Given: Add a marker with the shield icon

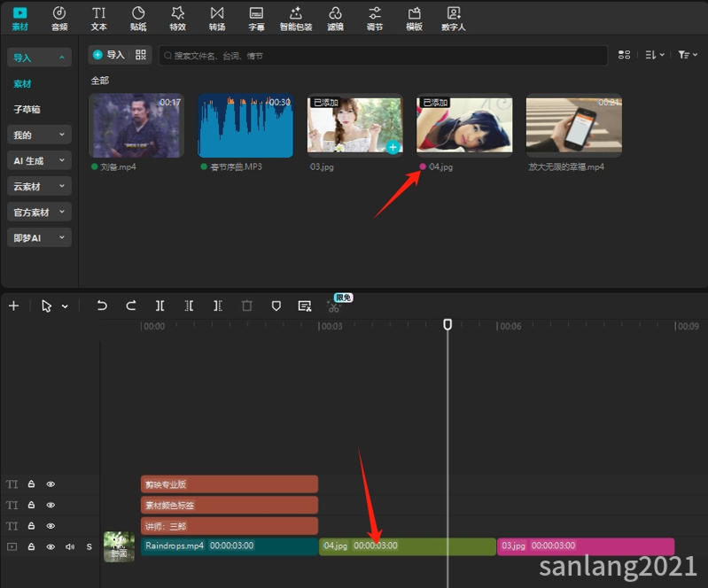Looking at the screenshot, I should (x=276, y=306).
